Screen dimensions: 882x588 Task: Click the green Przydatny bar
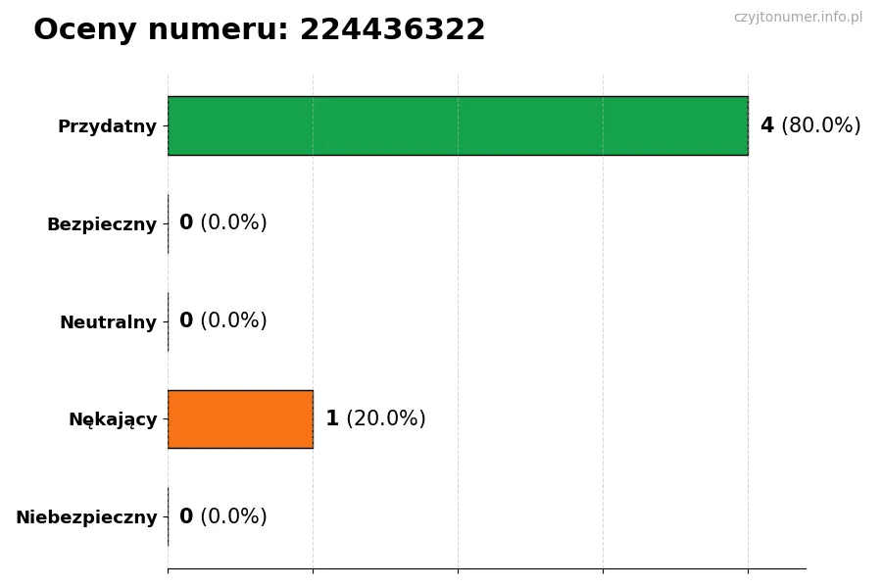tap(458, 125)
